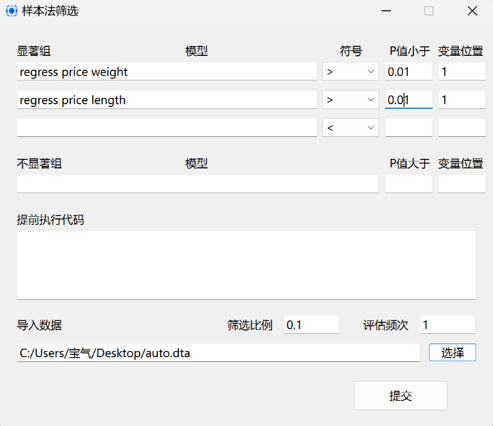Click the 评估频次 field showing 1
Viewport: 493px width, 426px height.
pos(447,325)
